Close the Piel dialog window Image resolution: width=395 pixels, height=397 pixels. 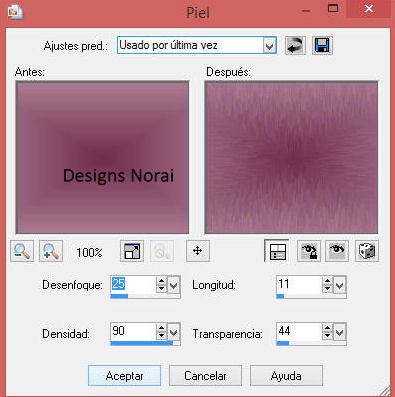[x=368, y=9]
